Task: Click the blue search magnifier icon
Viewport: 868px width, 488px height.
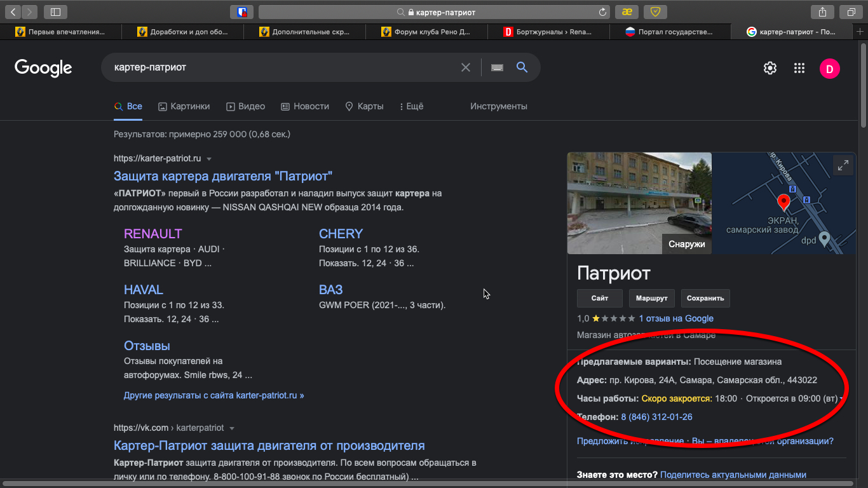Action: 522,67
